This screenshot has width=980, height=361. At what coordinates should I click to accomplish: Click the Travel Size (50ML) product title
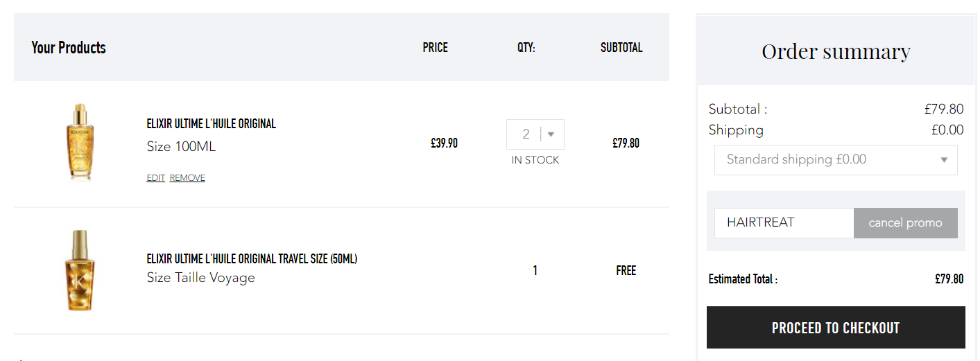[x=252, y=259]
